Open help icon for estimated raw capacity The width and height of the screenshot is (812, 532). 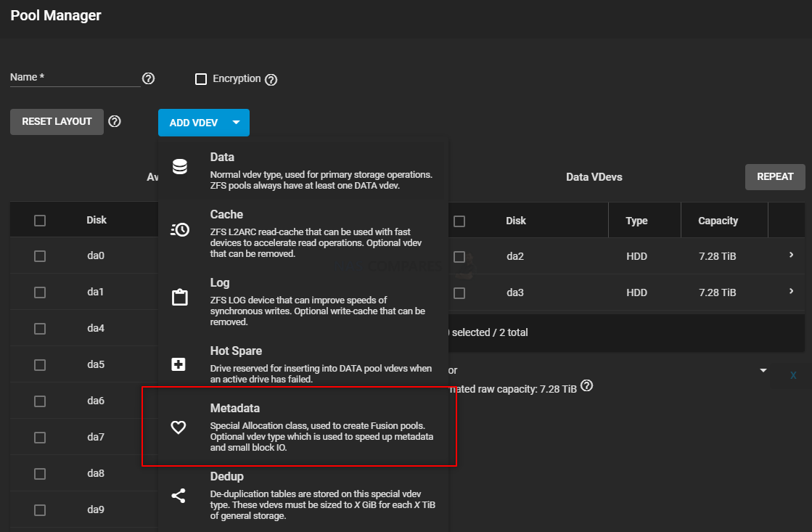click(x=587, y=386)
